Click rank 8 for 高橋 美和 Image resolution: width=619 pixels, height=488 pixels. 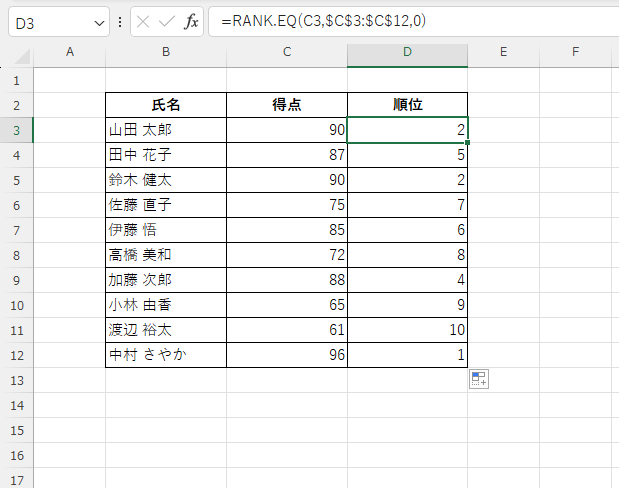pyautogui.click(x=407, y=255)
